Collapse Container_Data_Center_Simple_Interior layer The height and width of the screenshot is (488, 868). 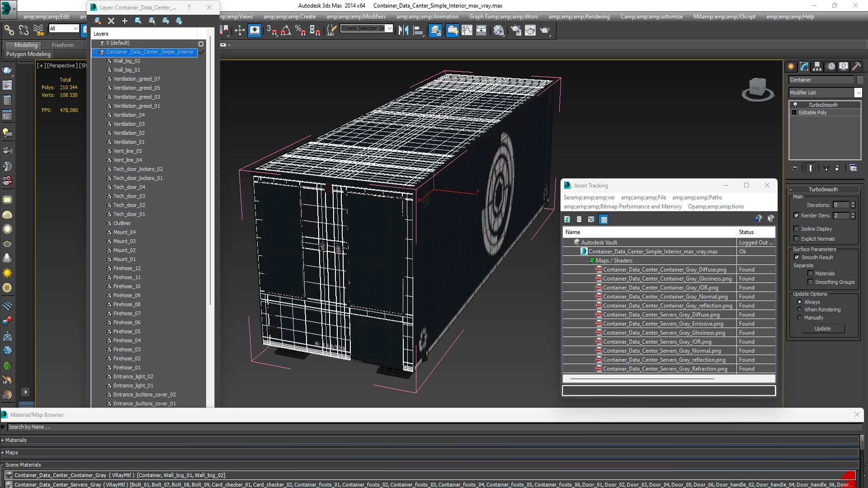pos(95,52)
